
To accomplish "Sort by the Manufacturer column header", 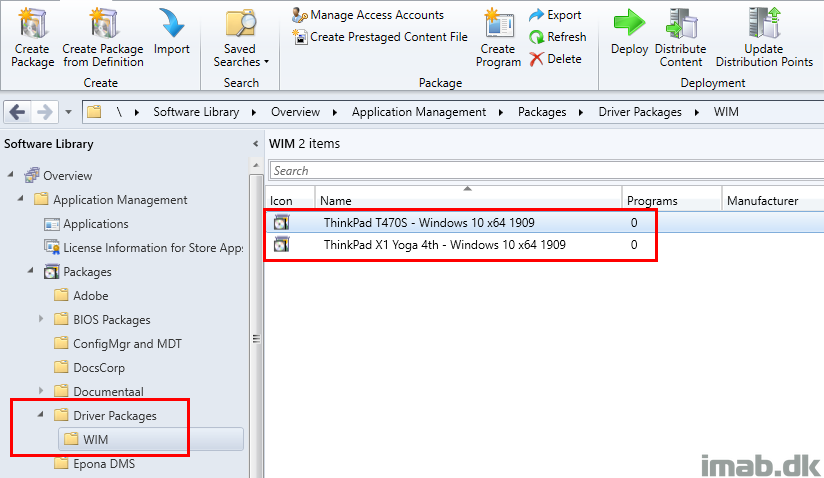I will [x=763, y=201].
